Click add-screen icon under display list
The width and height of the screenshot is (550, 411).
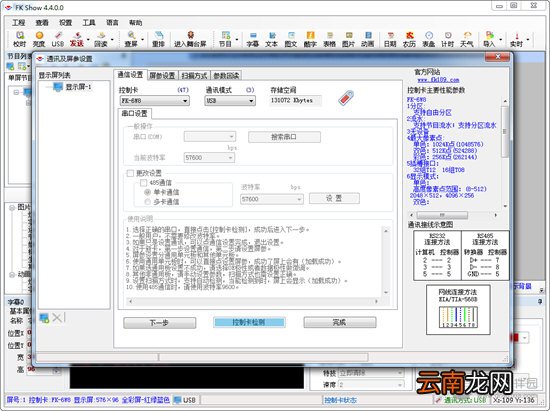[44, 318]
